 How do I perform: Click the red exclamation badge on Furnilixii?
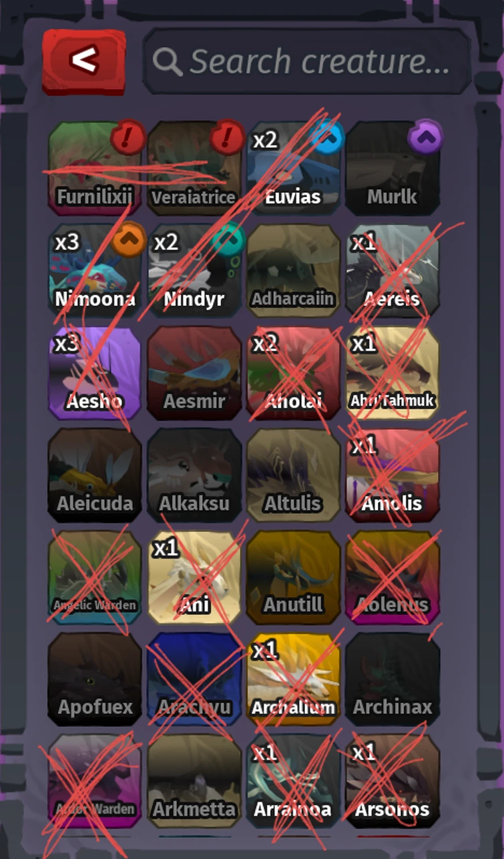tap(128, 137)
